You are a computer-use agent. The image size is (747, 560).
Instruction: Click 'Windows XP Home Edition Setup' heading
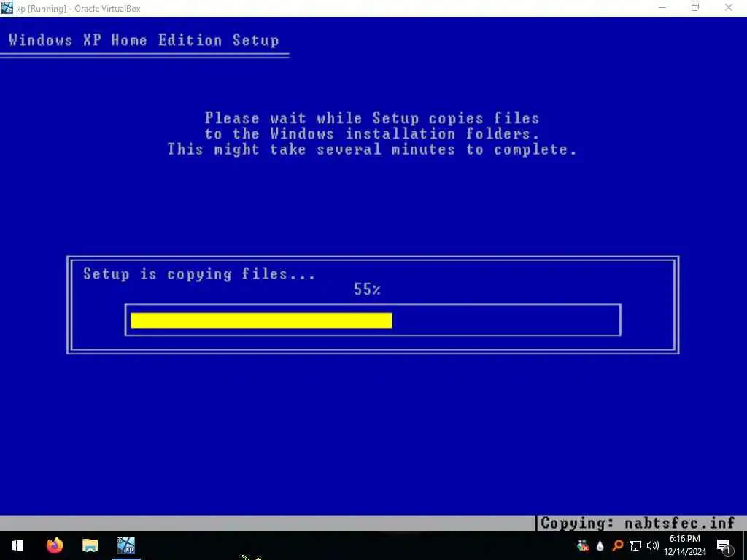[x=144, y=40]
